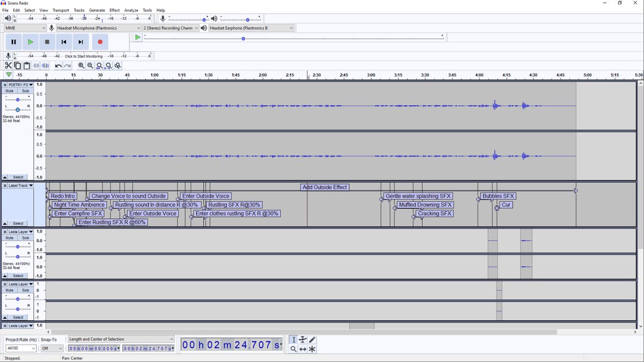Skip to start of project

[64, 42]
